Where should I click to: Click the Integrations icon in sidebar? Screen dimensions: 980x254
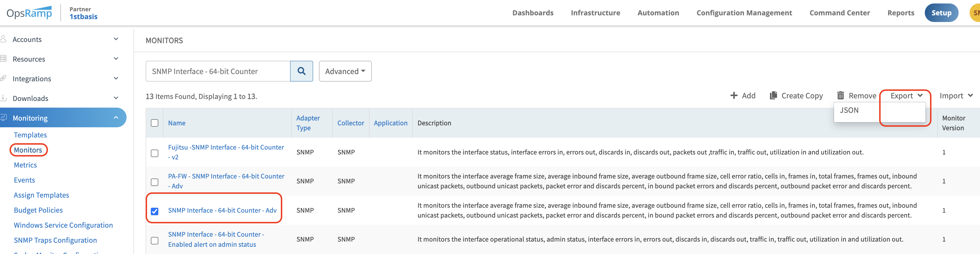click(3, 78)
